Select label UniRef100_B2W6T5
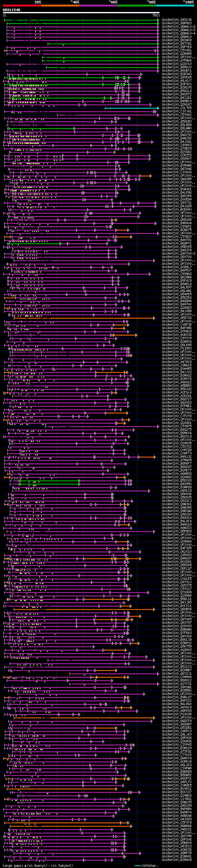 point(176,230)
